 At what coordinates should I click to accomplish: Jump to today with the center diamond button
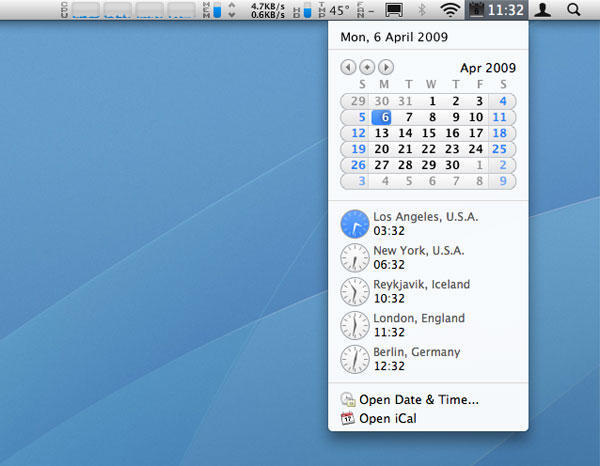(x=367, y=67)
